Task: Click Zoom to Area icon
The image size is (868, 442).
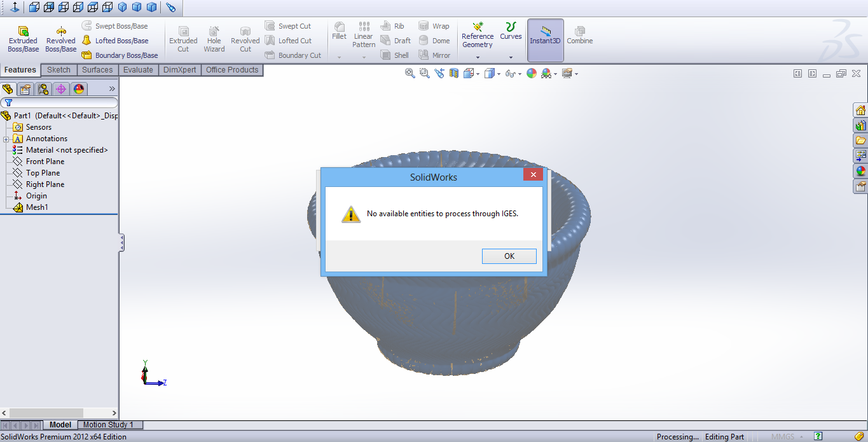Action: [x=425, y=74]
